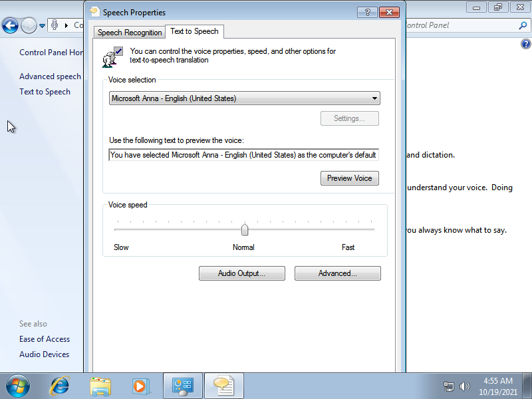
Task: Open the Windows Start menu
Action: coord(18,386)
